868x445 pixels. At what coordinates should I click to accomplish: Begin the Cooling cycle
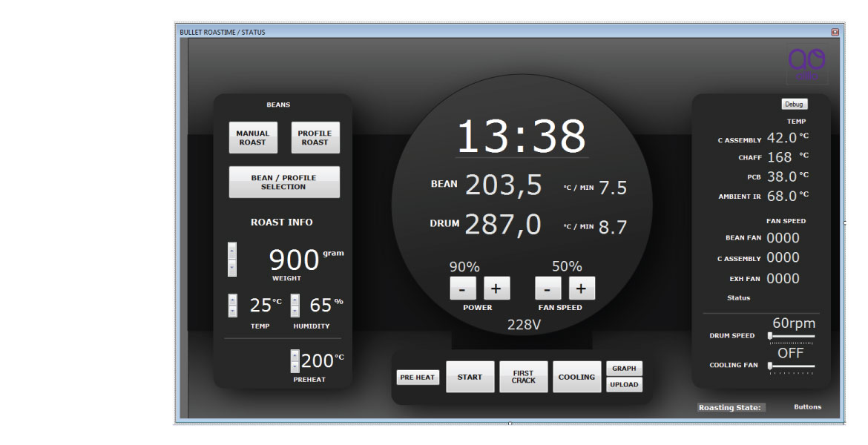point(576,377)
